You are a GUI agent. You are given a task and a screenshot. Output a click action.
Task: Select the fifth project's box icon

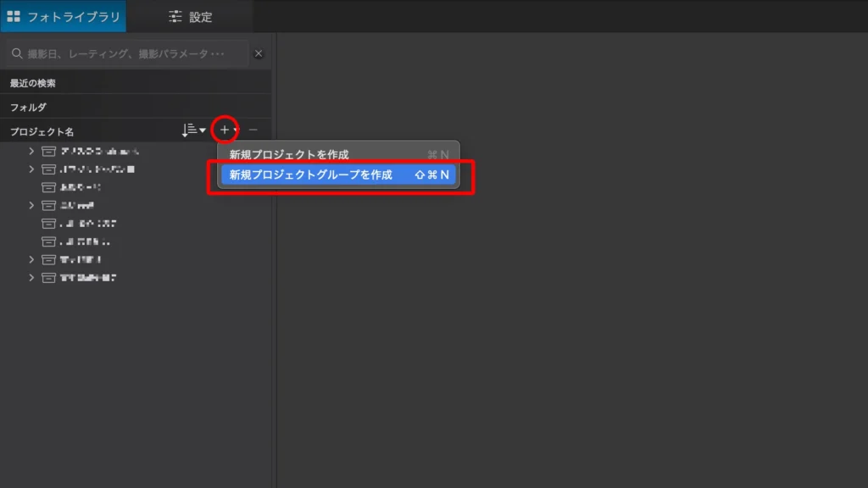(x=48, y=224)
